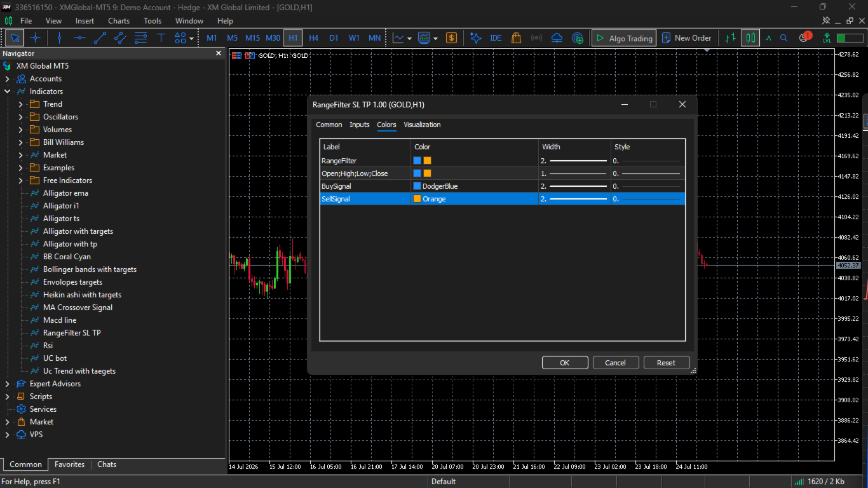Select the crosshair tool in toolbar
Image resolution: width=868 pixels, height=488 pixels.
point(36,38)
